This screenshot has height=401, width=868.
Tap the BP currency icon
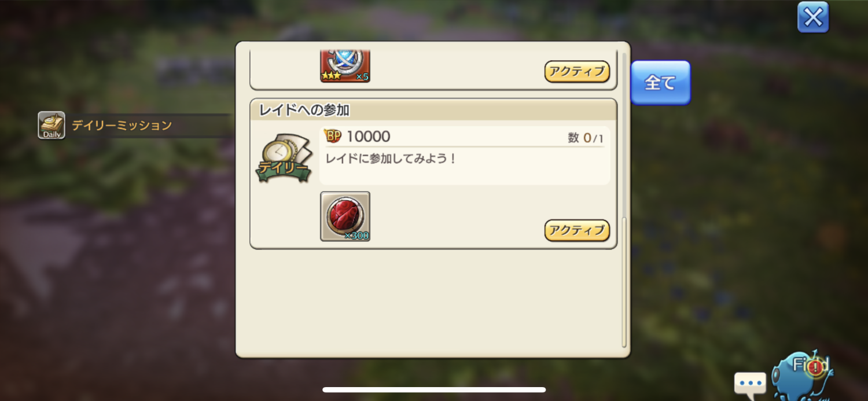point(333,136)
